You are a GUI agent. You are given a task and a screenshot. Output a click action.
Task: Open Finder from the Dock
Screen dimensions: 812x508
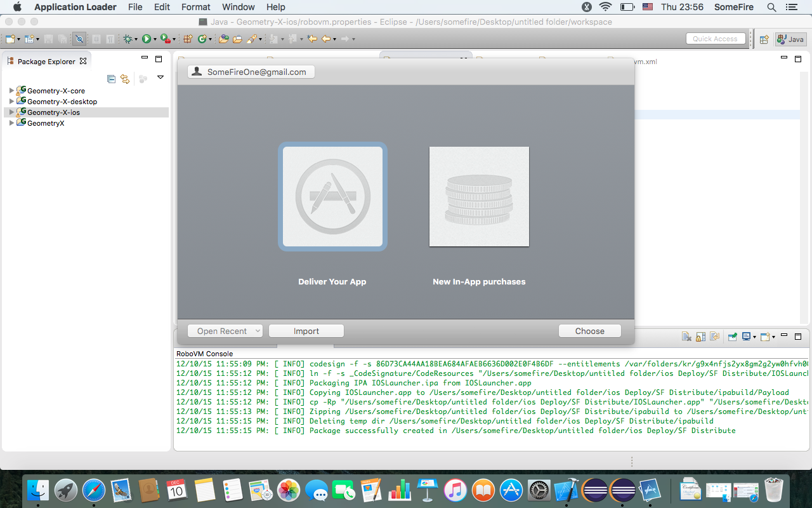point(39,490)
